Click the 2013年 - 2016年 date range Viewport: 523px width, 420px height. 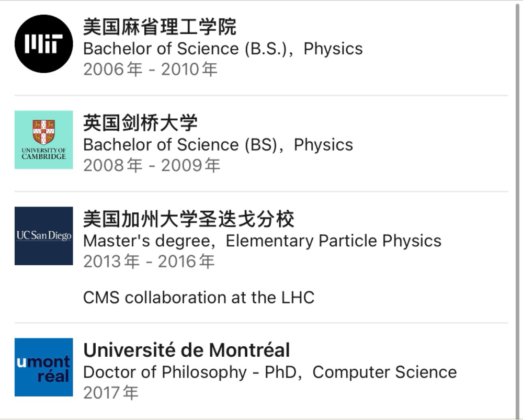(149, 262)
